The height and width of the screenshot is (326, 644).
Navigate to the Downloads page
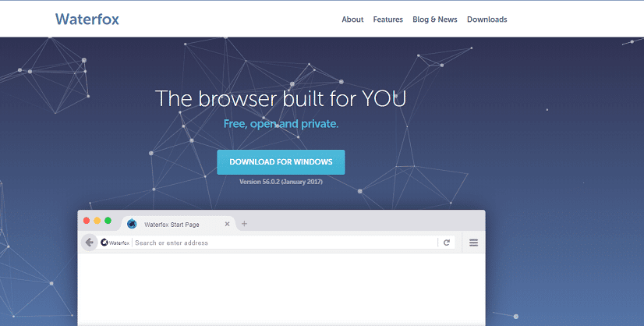click(487, 19)
